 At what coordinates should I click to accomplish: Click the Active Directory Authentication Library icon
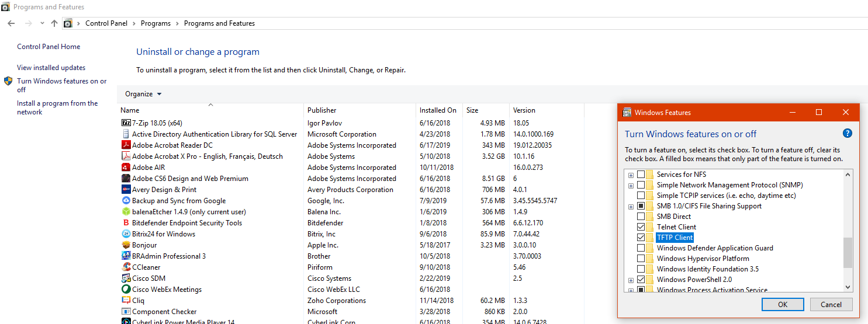click(126, 134)
